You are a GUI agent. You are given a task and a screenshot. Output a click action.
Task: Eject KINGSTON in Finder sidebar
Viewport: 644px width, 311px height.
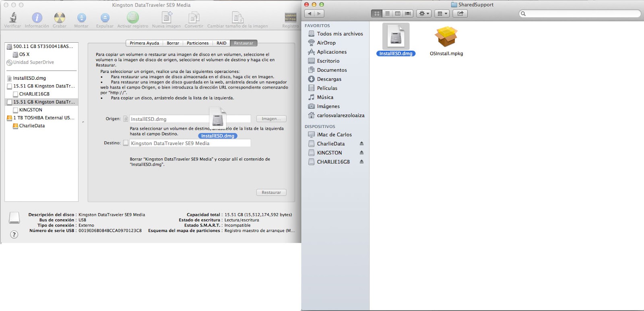[x=361, y=153]
